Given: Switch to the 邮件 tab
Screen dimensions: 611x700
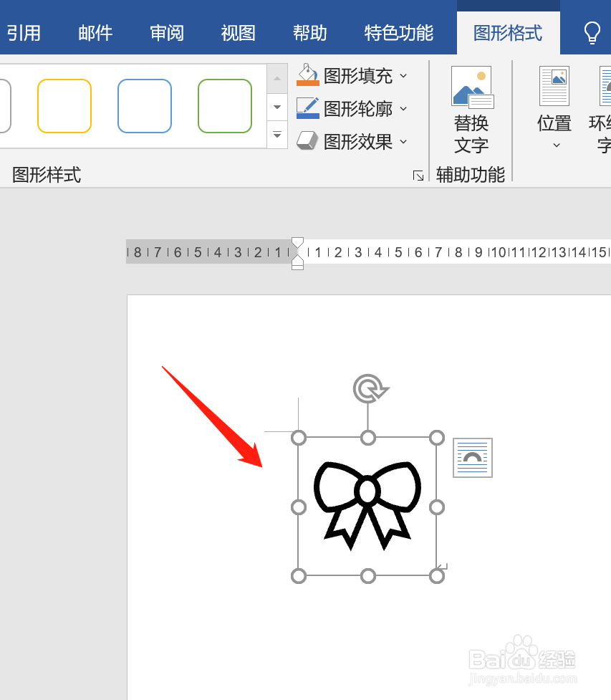Looking at the screenshot, I should tap(95, 33).
